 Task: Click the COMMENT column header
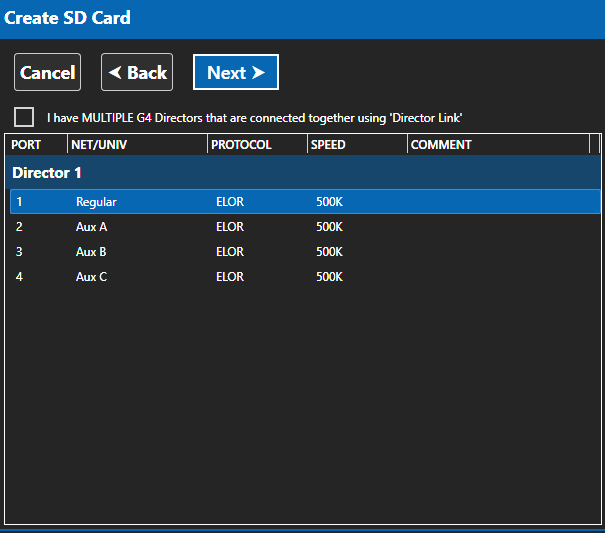click(499, 145)
